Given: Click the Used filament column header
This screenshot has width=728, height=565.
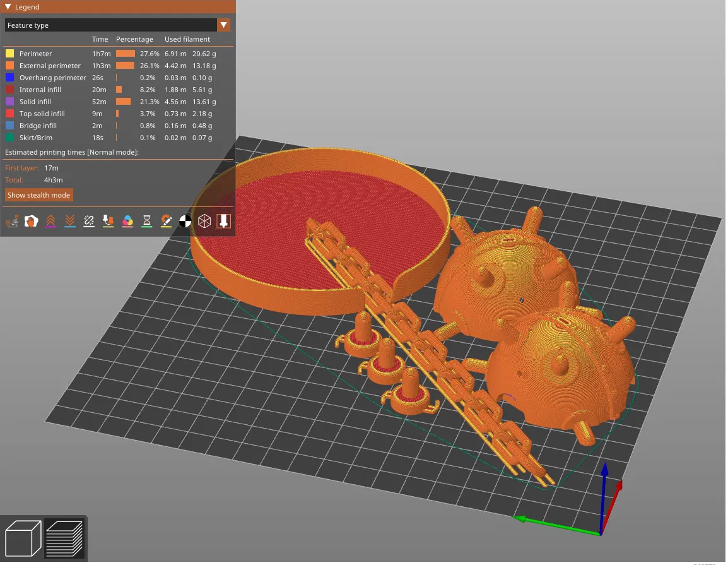Looking at the screenshot, I should 187,39.
